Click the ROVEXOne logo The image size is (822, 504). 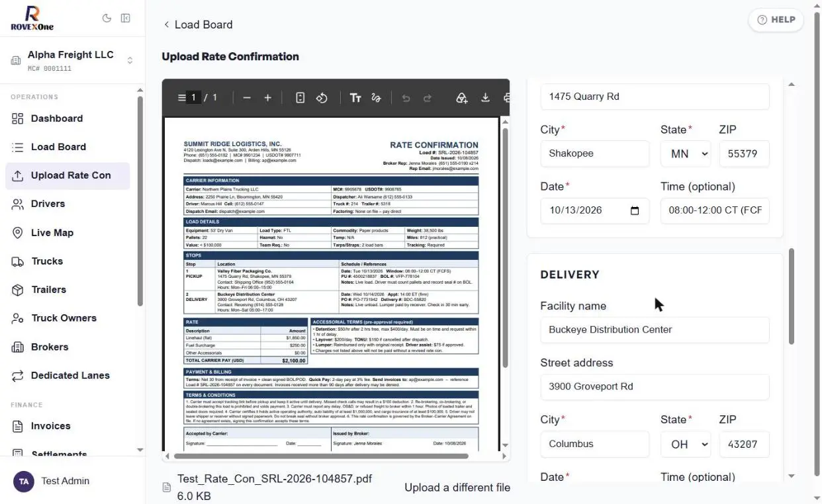tap(32, 18)
